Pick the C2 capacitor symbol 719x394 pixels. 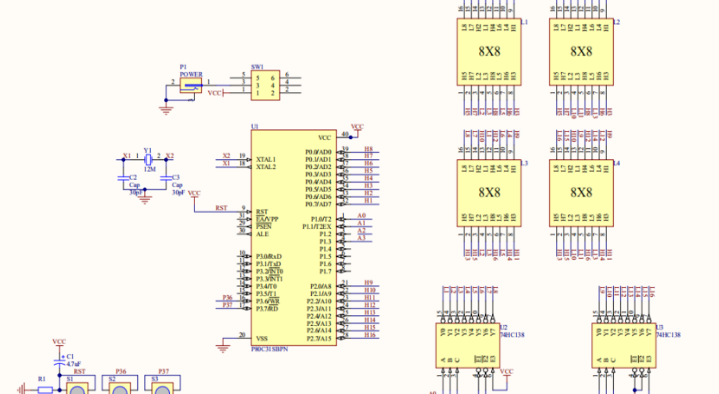point(122,178)
